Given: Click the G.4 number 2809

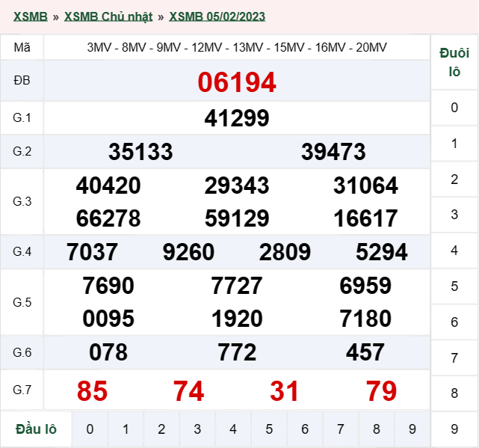Looking at the screenshot, I should [x=285, y=252].
